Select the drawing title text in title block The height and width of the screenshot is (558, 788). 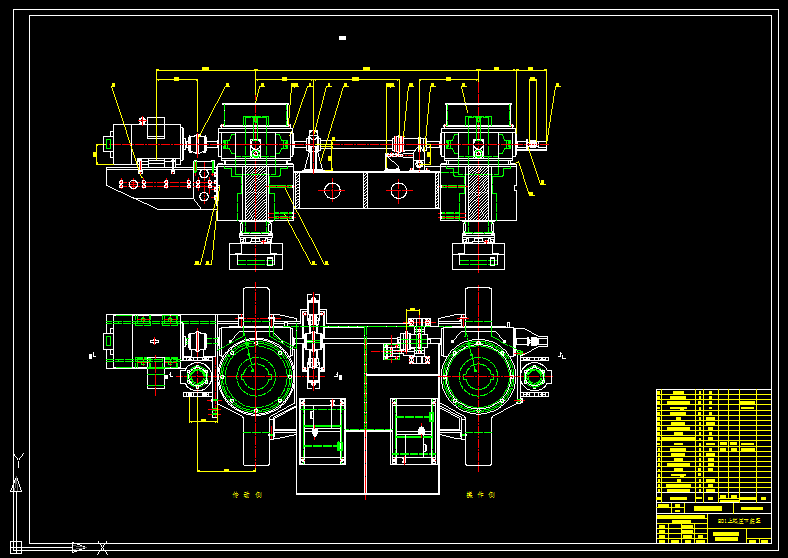pyautogui.click(x=739, y=521)
